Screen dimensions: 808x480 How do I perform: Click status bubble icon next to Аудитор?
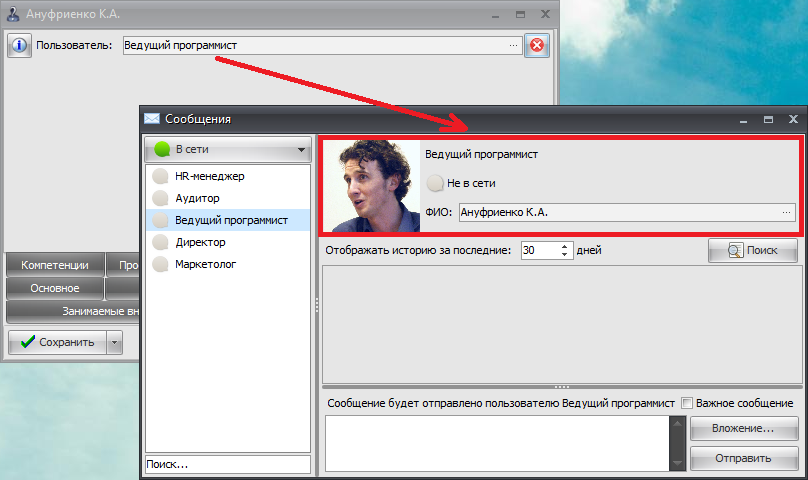160,198
